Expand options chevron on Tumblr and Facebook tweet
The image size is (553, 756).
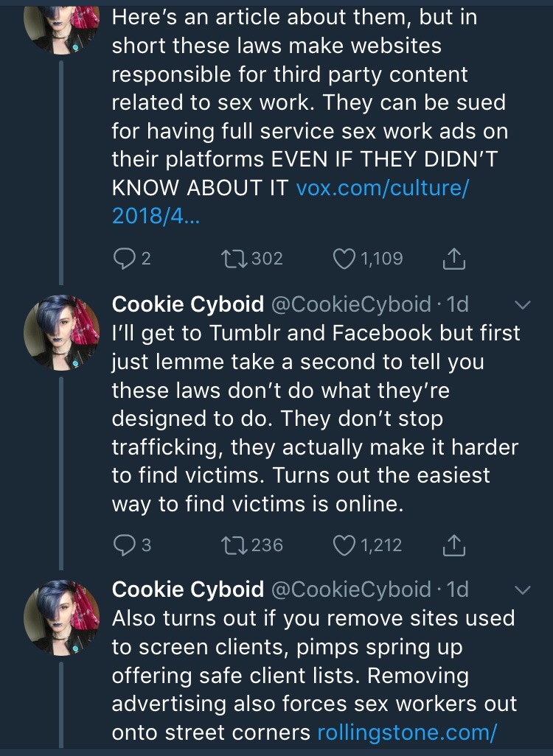click(x=522, y=304)
